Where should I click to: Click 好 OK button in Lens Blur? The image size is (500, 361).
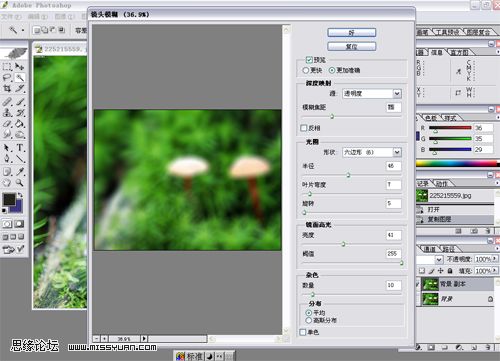pos(352,33)
